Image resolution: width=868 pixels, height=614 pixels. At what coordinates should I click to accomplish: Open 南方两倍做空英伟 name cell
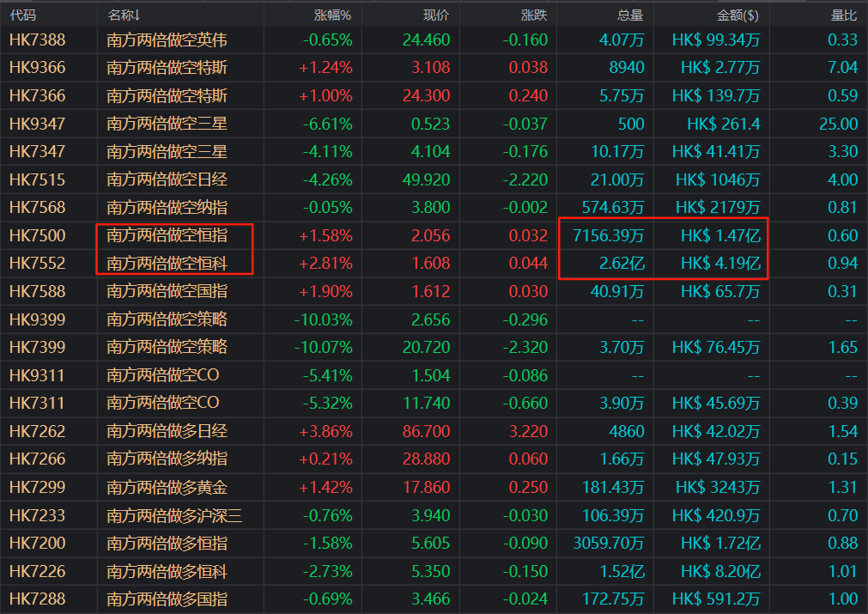coord(167,40)
